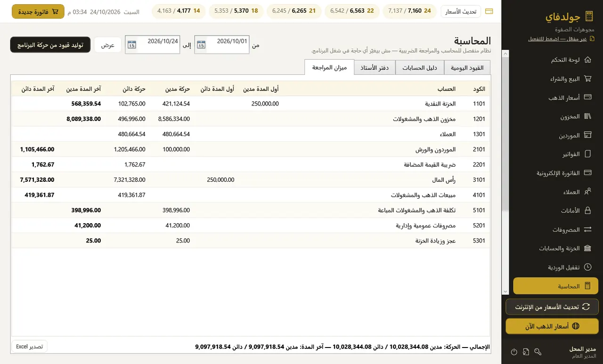The width and height of the screenshot is (603, 364).
Task: Click تحديث الأسعار من الإنترنت button
Action: pyautogui.click(x=552, y=307)
